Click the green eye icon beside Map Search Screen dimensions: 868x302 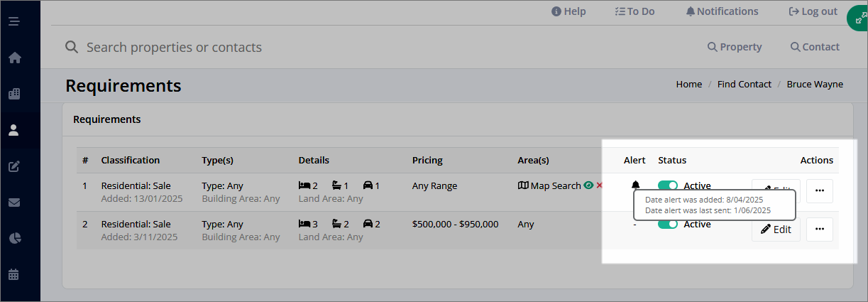[588, 185]
